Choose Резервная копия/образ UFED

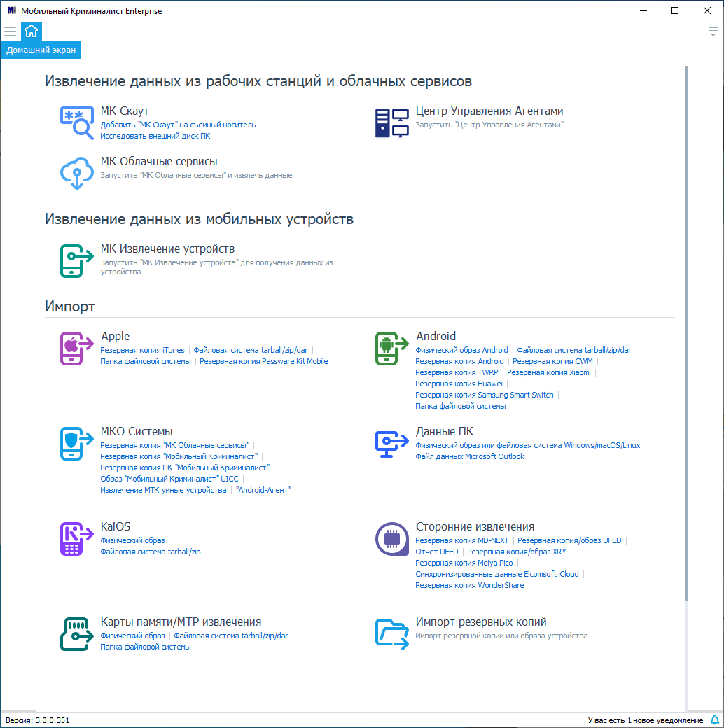(x=569, y=540)
